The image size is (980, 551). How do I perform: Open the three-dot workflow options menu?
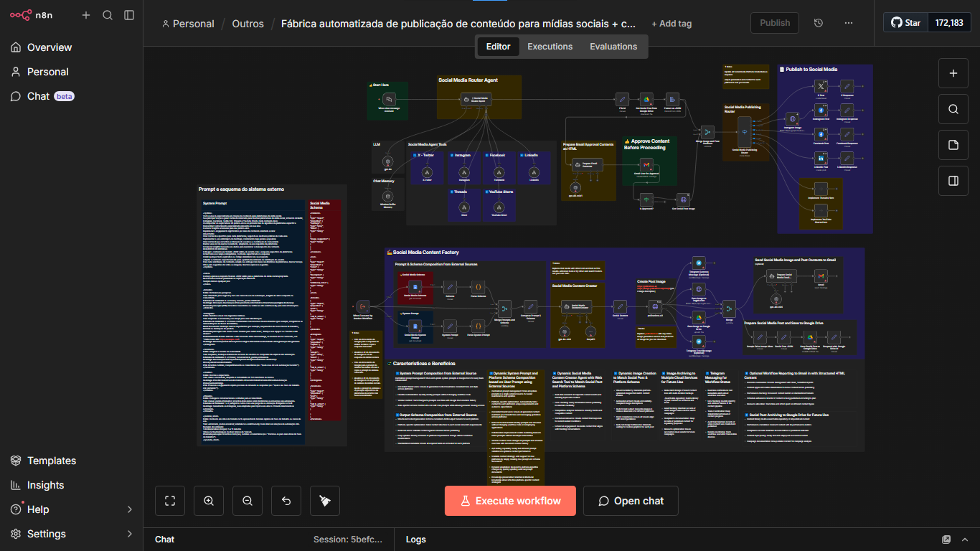pyautogui.click(x=849, y=22)
